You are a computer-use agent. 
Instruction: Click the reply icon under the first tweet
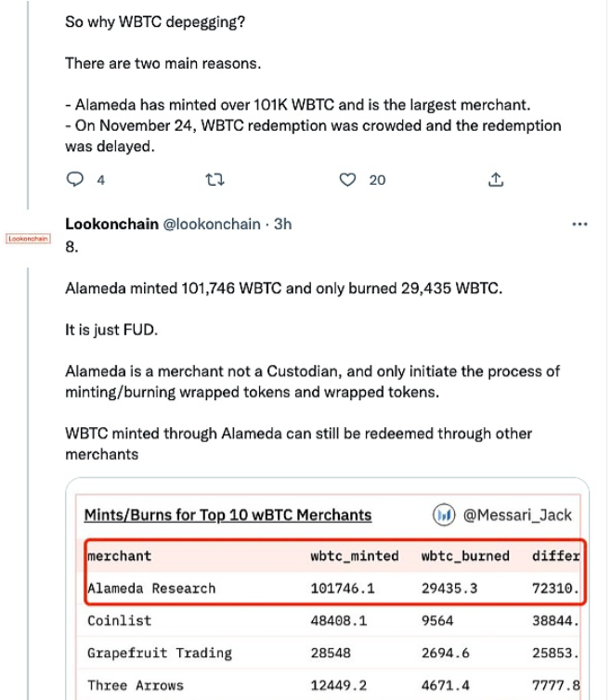pyautogui.click(x=74, y=180)
